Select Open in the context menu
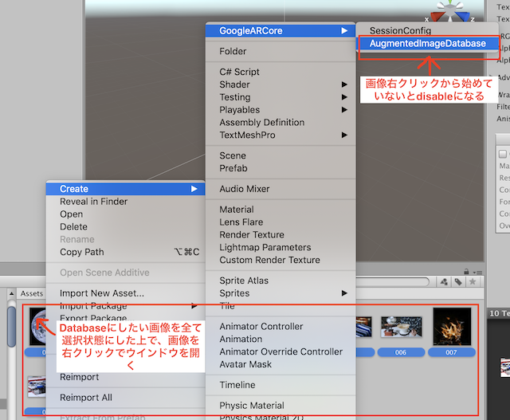510x420 pixels. (126, 214)
